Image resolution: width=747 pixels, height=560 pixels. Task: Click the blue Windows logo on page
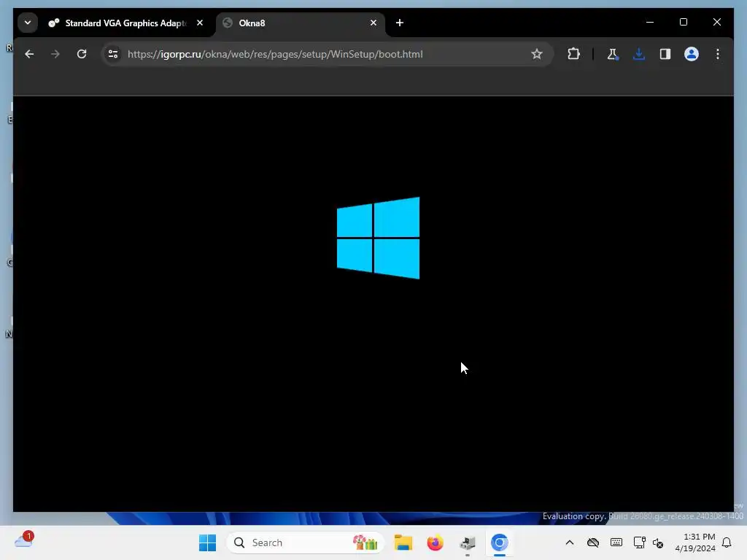click(379, 238)
